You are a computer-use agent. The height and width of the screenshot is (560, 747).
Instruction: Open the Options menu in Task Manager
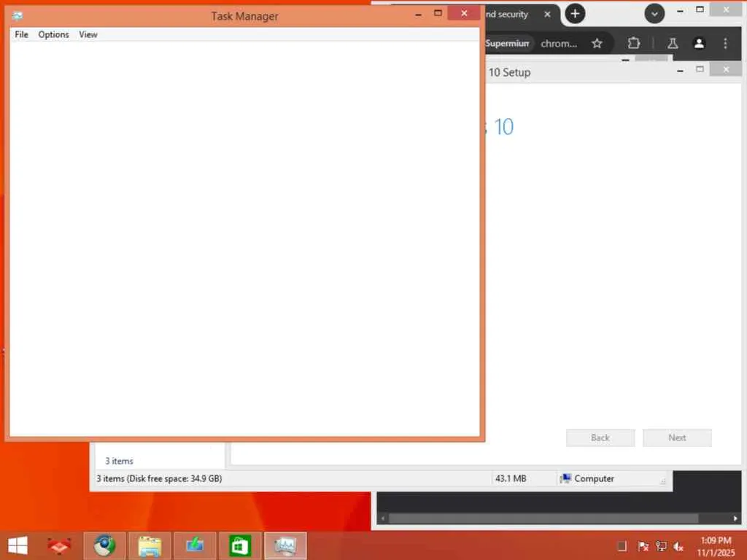(53, 35)
